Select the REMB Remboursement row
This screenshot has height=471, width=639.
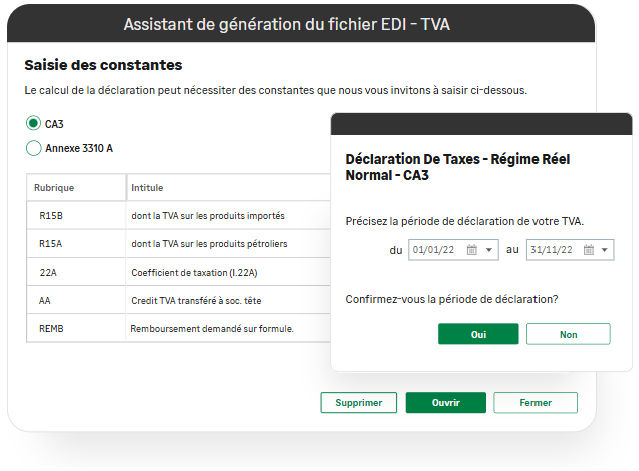pyautogui.click(x=180, y=328)
